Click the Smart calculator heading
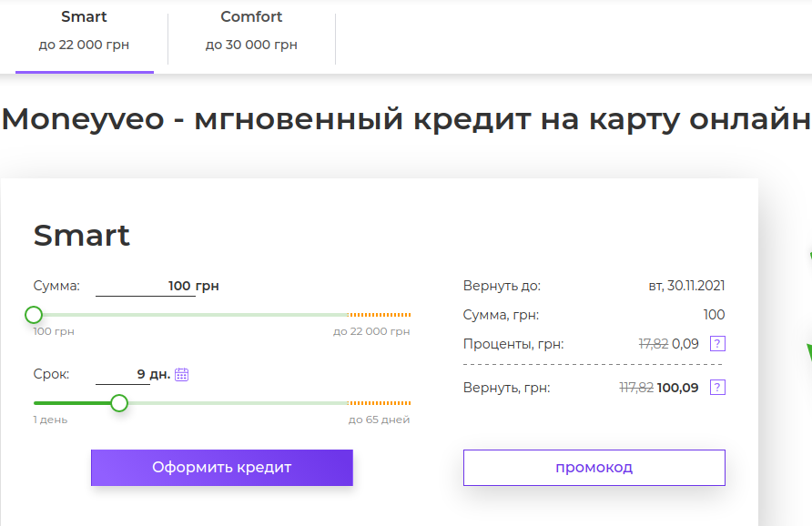The height and width of the screenshot is (526, 812). tap(81, 236)
